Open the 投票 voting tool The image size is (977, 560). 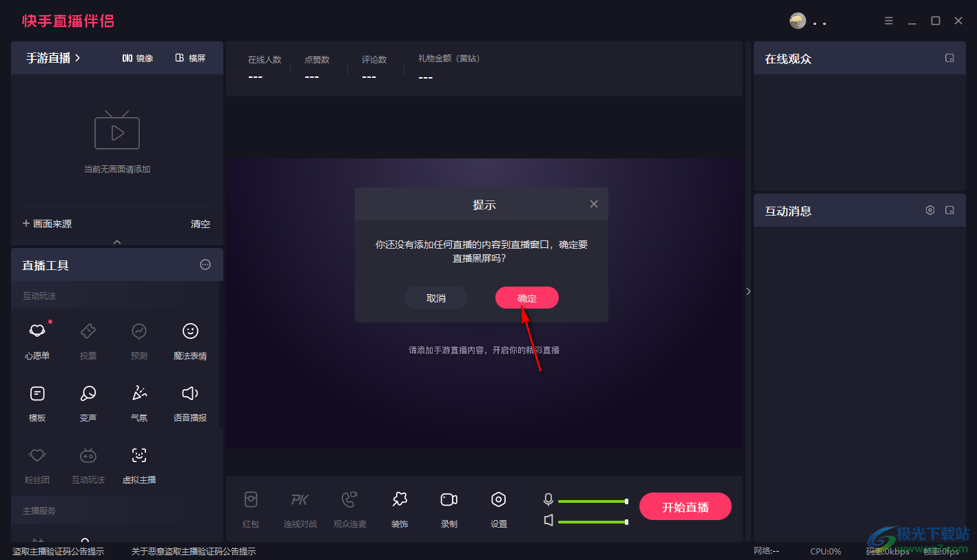point(88,341)
